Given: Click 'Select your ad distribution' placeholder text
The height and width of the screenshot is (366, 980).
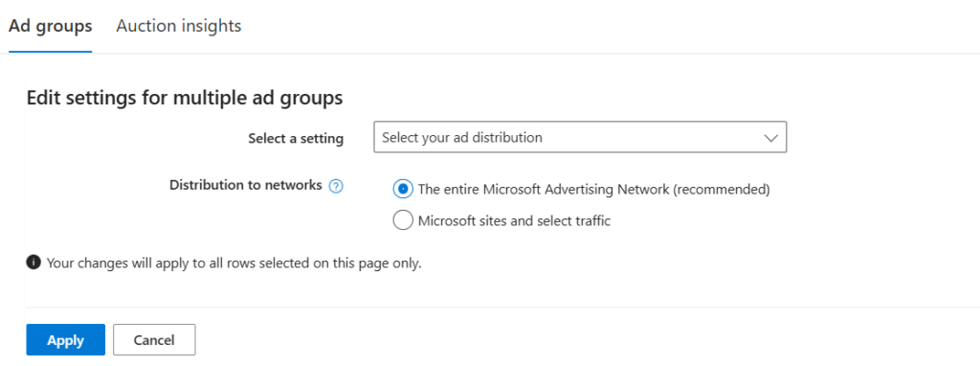Looking at the screenshot, I should pos(462,137).
